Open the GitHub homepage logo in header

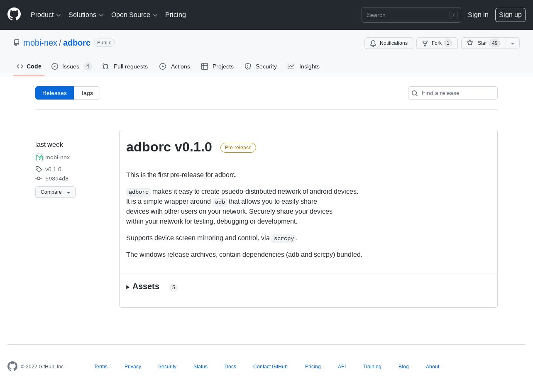[14, 15]
